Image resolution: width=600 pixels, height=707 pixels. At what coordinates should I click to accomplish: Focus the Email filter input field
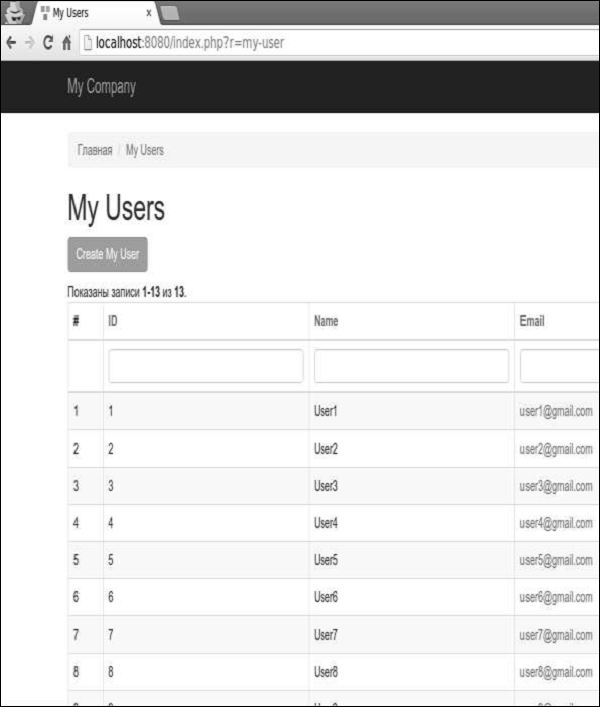coord(559,366)
